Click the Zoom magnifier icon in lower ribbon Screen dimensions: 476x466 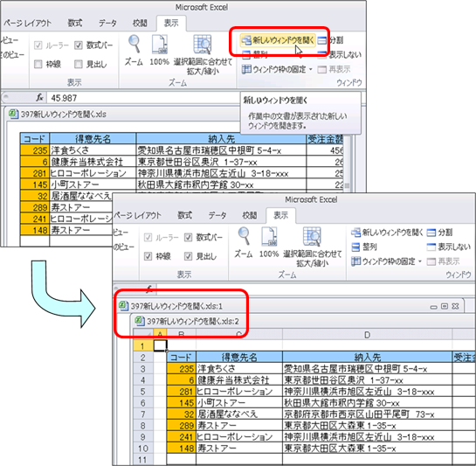pyautogui.click(x=244, y=236)
